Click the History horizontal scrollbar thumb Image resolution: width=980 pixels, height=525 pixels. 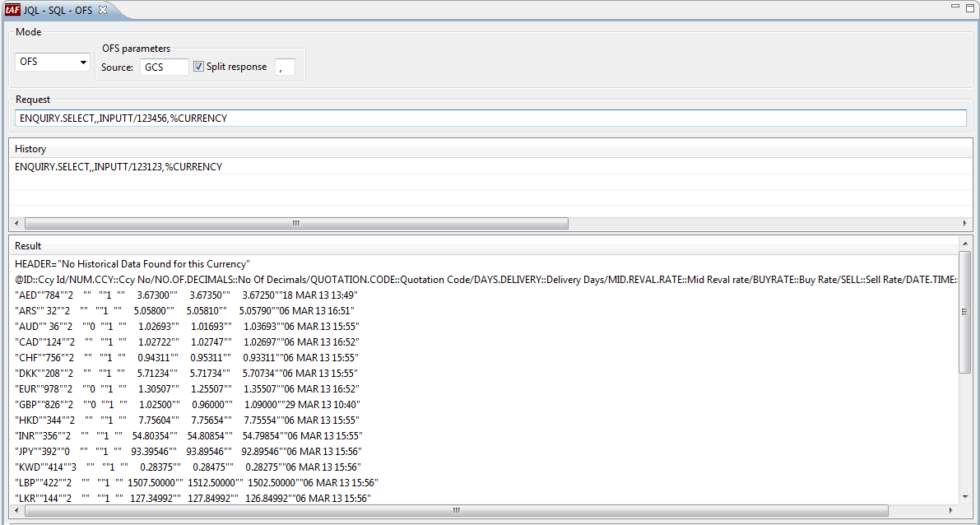click(296, 224)
